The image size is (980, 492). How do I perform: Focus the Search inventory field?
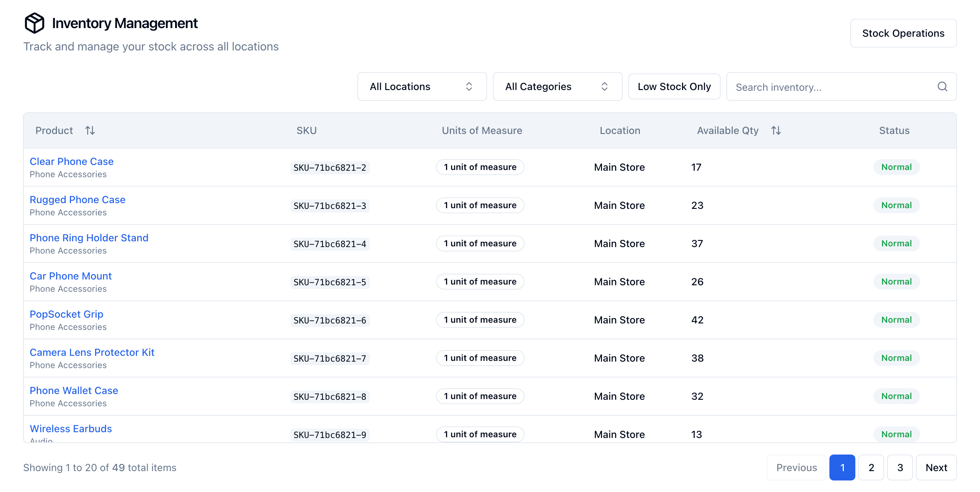841,87
